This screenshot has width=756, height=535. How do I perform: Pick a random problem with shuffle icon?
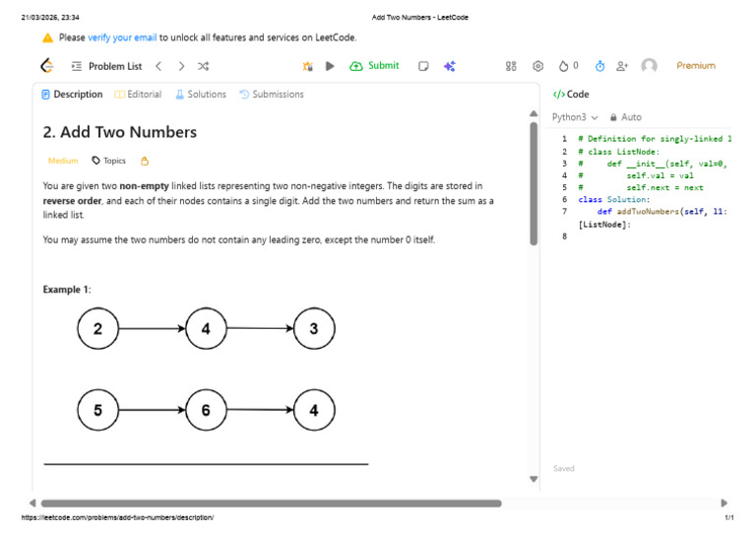(204, 66)
